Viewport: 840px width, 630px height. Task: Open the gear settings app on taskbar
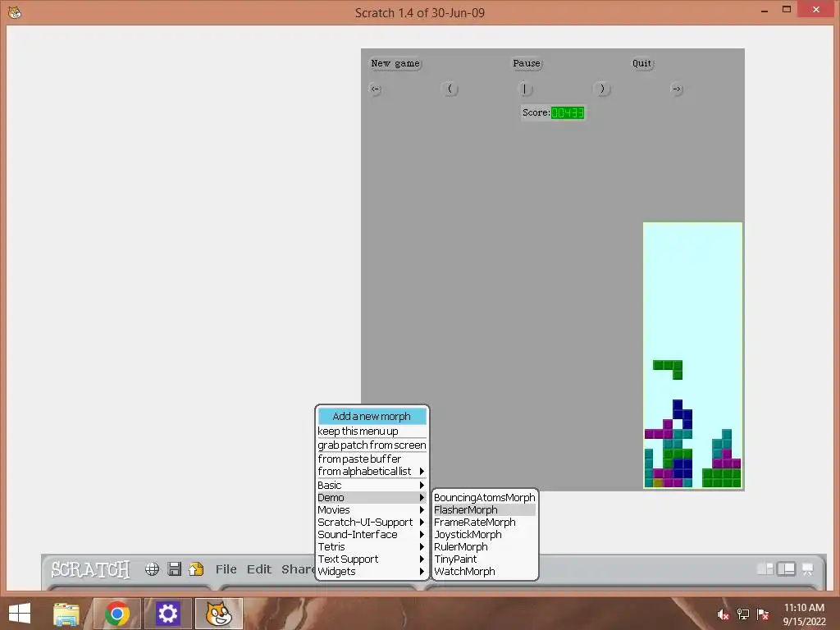tap(167, 614)
